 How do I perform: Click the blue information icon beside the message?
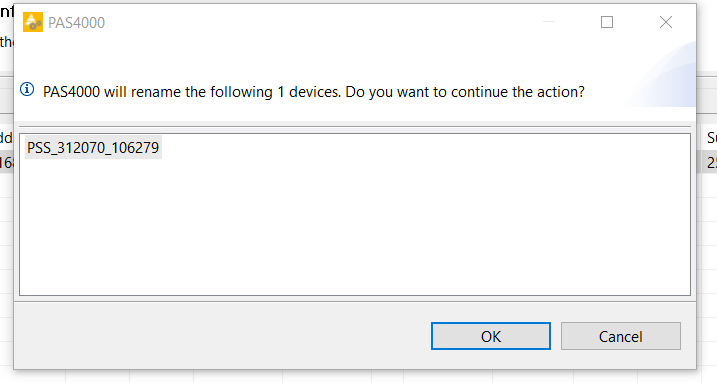[27, 89]
